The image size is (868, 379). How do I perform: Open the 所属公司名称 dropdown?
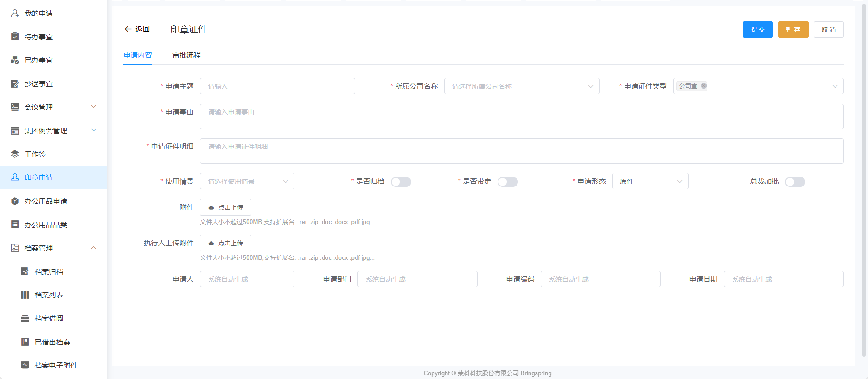(521, 86)
